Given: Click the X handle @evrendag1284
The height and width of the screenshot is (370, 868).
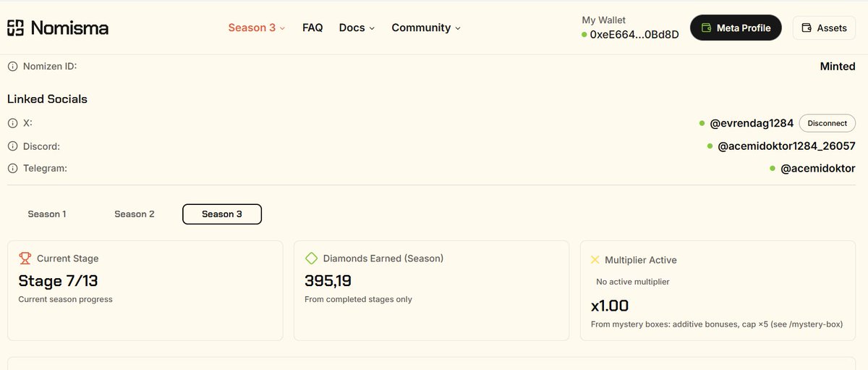Looking at the screenshot, I should pos(752,123).
